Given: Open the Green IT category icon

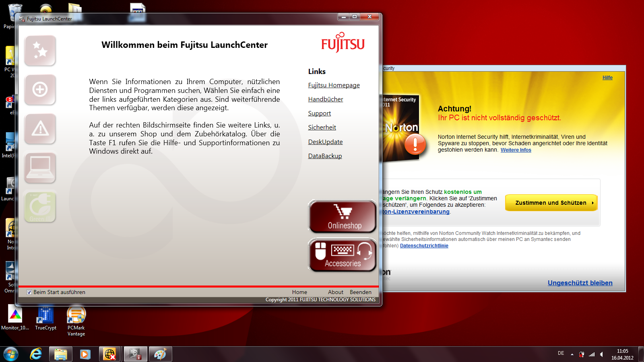Looking at the screenshot, I should 40,207.
